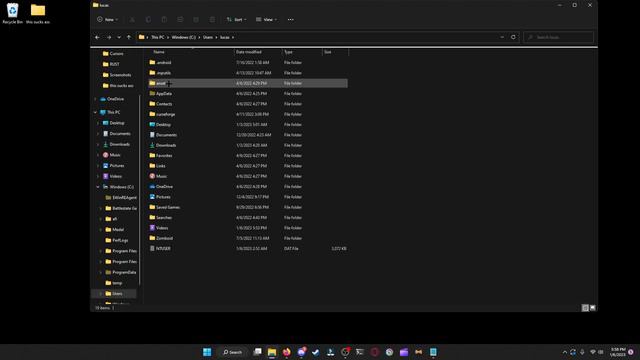Expand the OneDrive node in navigation pane

(96, 99)
